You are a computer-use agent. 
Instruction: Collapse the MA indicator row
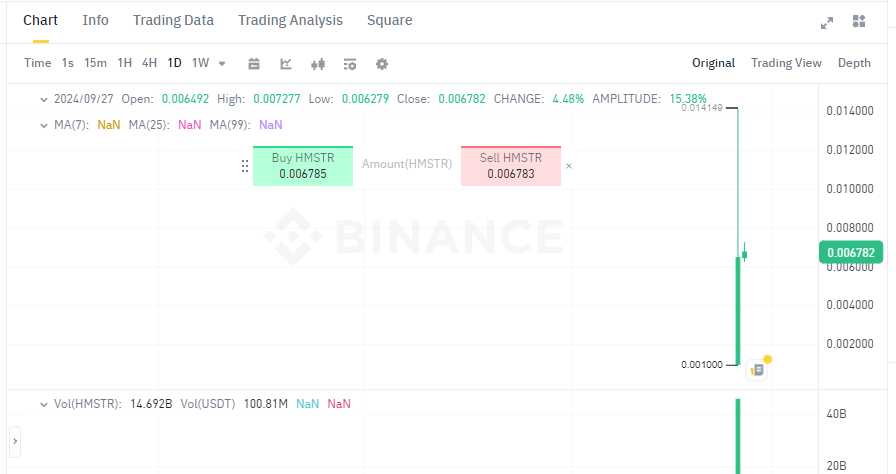coord(43,125)
